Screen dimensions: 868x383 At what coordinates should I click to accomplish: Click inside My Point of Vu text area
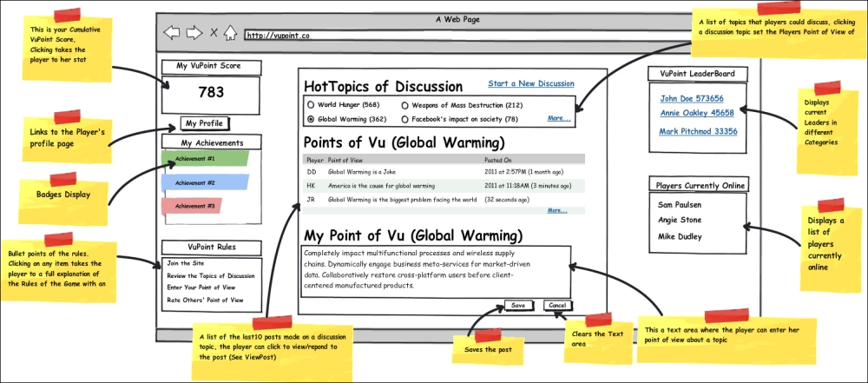436,272
